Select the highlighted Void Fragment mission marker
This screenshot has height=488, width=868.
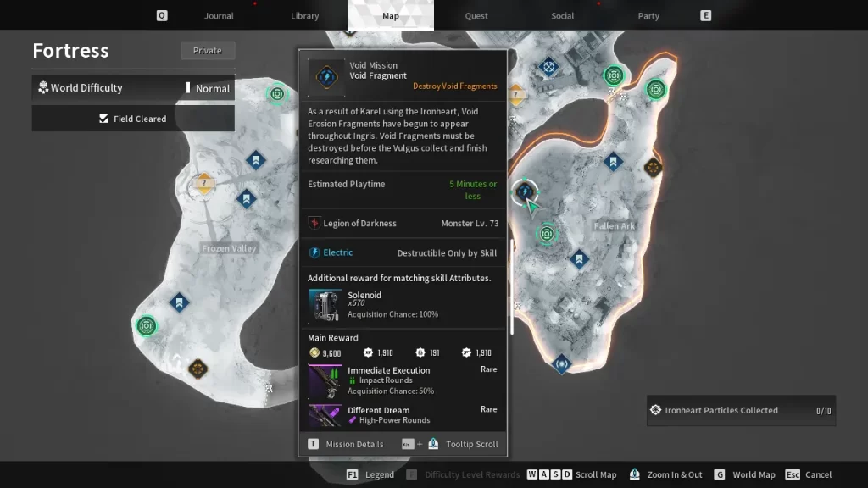[x=526, y=192]
